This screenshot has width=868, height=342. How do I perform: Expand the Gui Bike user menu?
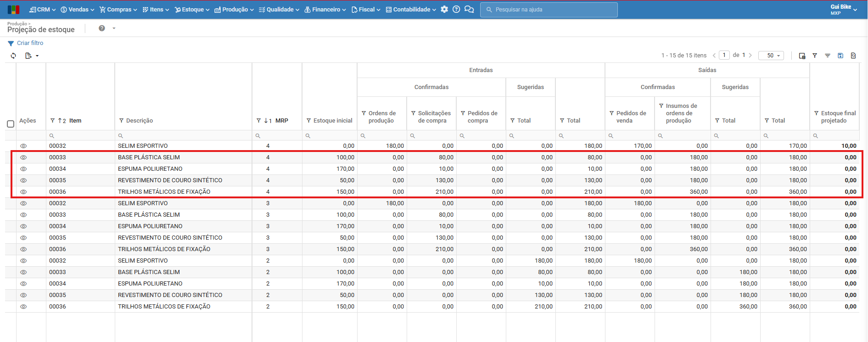pos(844,9)
